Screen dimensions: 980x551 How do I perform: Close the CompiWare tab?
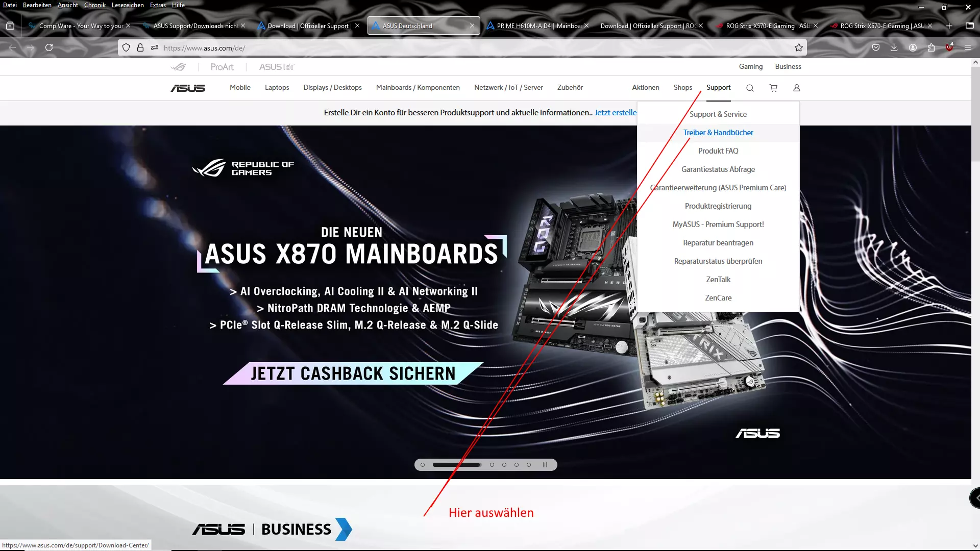[x=128, y=26]
